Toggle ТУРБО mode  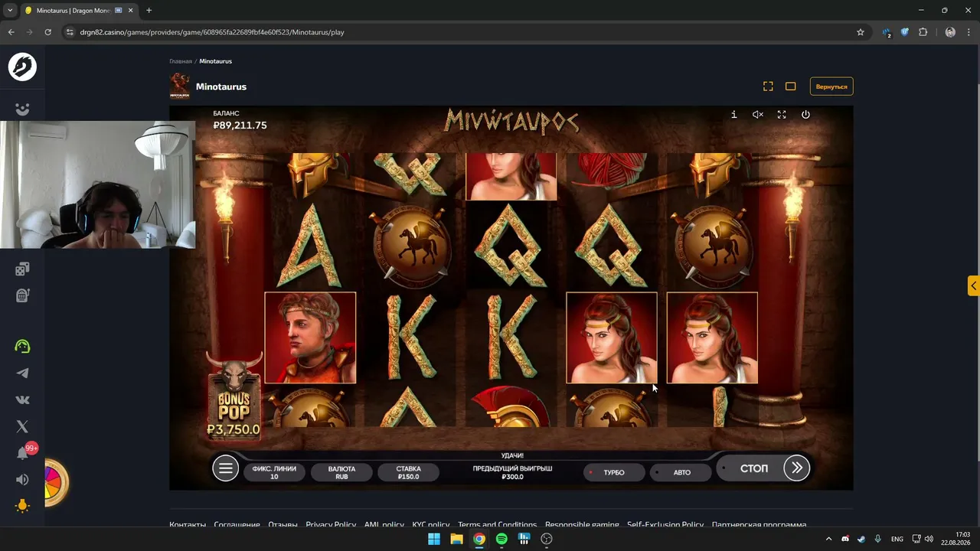[x=614, y=472]
